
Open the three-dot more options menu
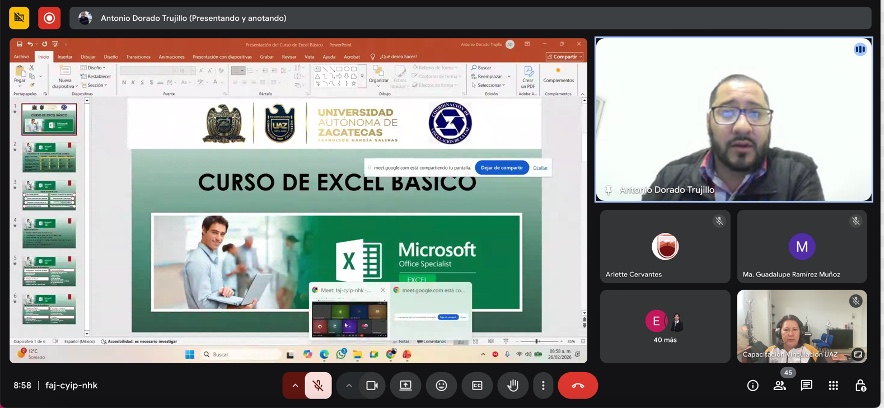[x=542, y=385]
